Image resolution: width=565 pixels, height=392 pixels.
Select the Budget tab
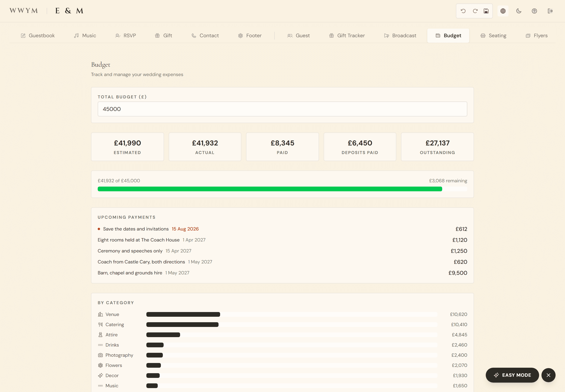pos(448,36)
